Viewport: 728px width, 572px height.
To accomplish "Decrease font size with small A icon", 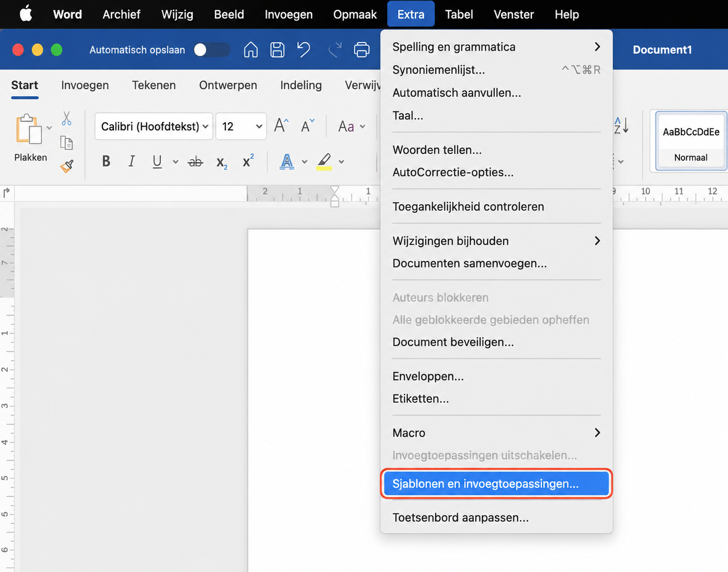I will pyautogui.click(x=308, y=126).
